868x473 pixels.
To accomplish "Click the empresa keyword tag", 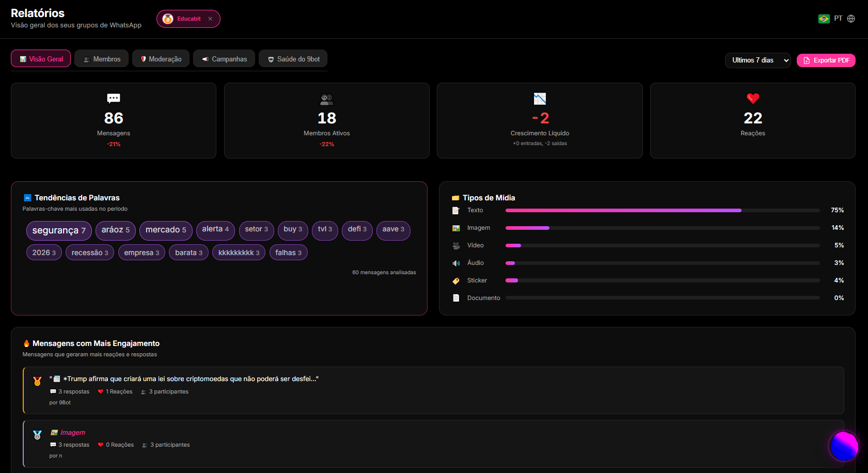I will coord(141,253).
